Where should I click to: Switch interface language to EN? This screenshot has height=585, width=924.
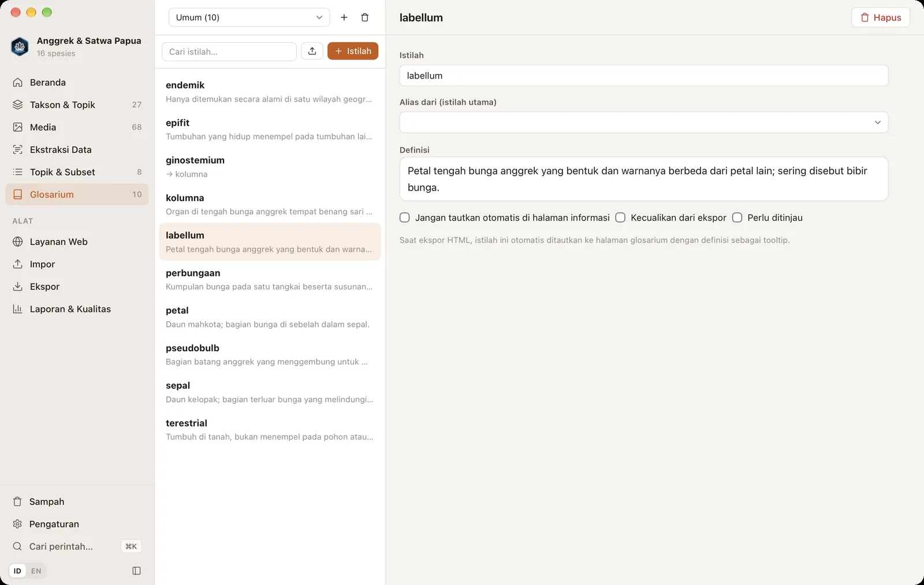point(36,571)
